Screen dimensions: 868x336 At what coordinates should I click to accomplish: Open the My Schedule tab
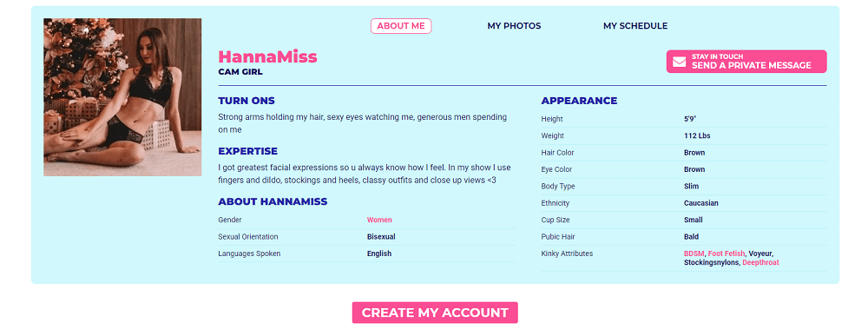click(x=635, y=26)
